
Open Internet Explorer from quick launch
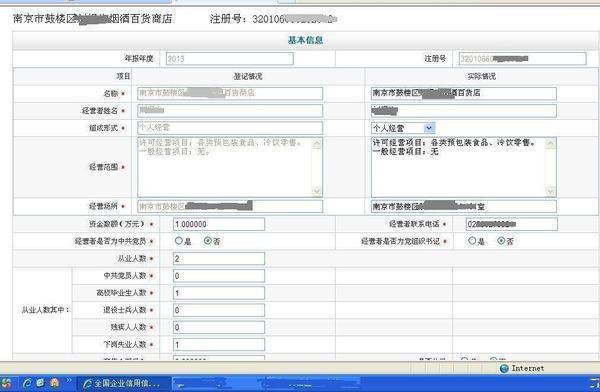click(27, 383)
